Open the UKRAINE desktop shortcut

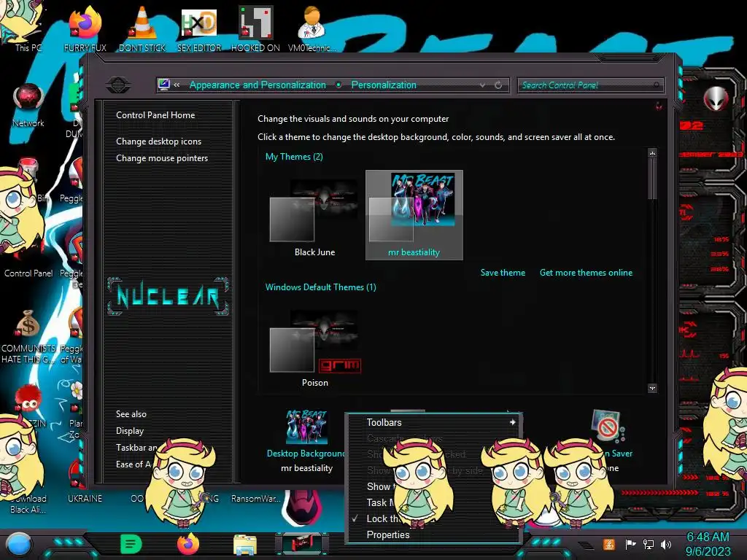click(x=85, y=499)
